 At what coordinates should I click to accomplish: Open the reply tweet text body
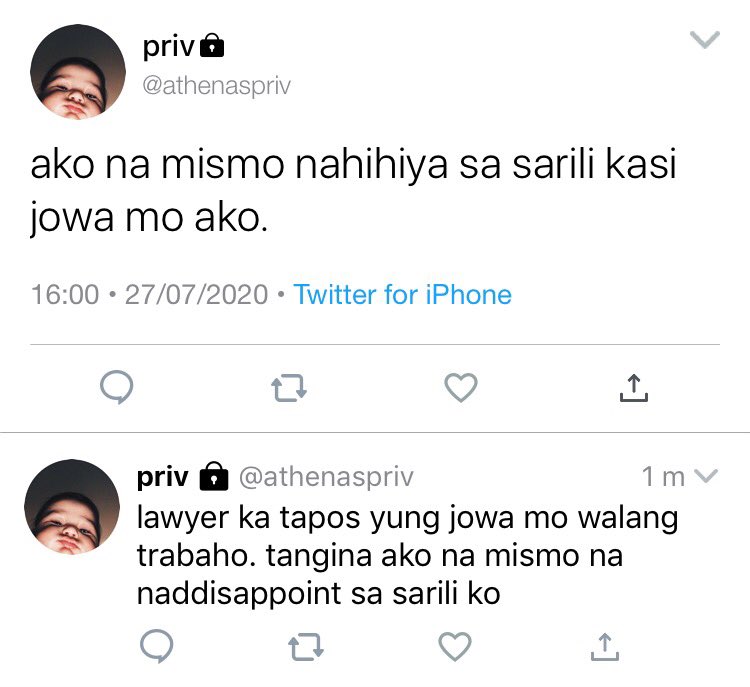pos(408,555)
